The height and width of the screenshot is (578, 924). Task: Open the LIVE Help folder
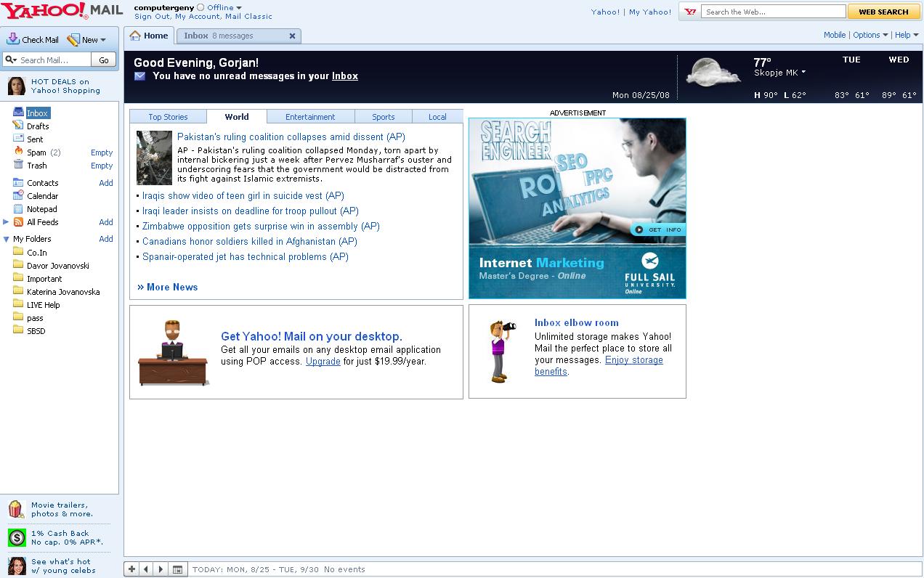tap(44, 305)
